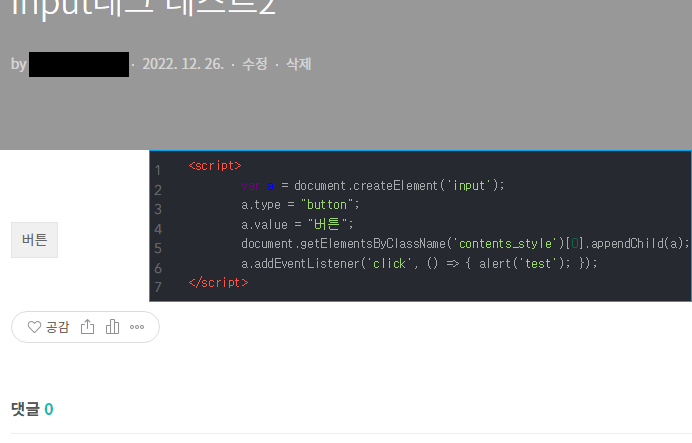Click the comment count 0

(x=49, y=409)
